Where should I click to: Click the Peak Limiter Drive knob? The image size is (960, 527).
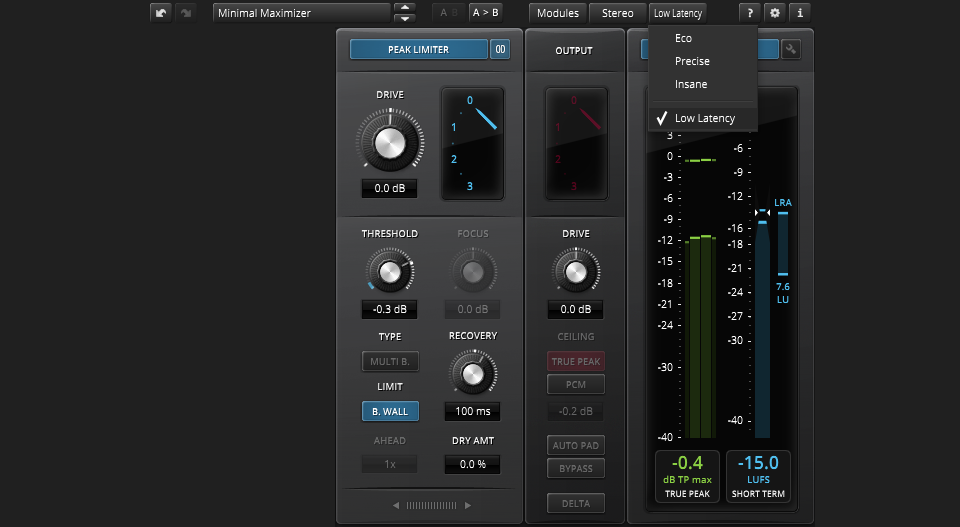(389, 143)
